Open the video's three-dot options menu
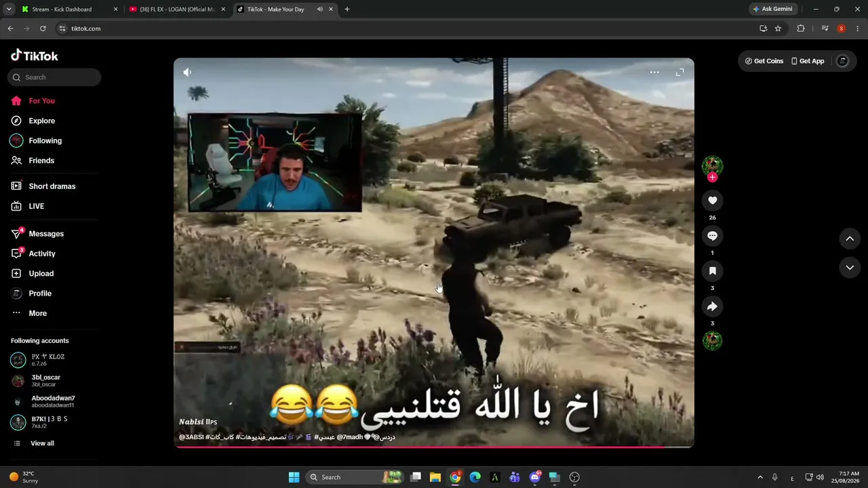The width and height of the screenshot is (868, 488). point(654,72)
